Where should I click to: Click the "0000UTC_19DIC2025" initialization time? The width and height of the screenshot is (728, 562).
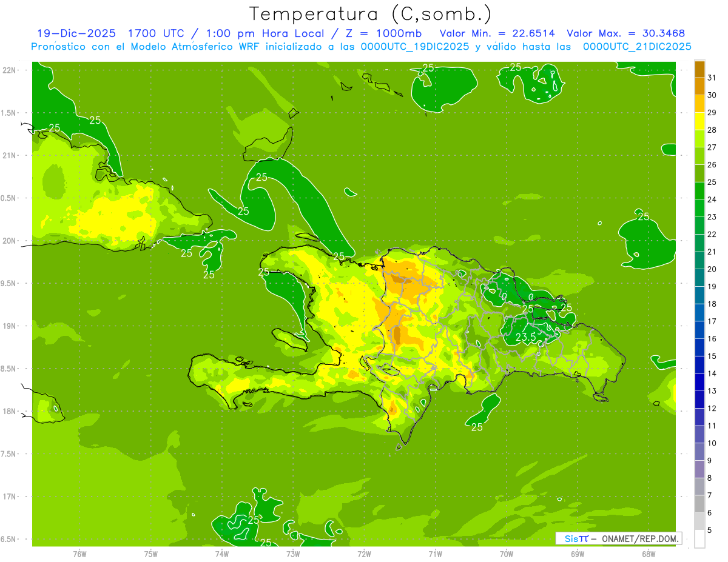415,47
